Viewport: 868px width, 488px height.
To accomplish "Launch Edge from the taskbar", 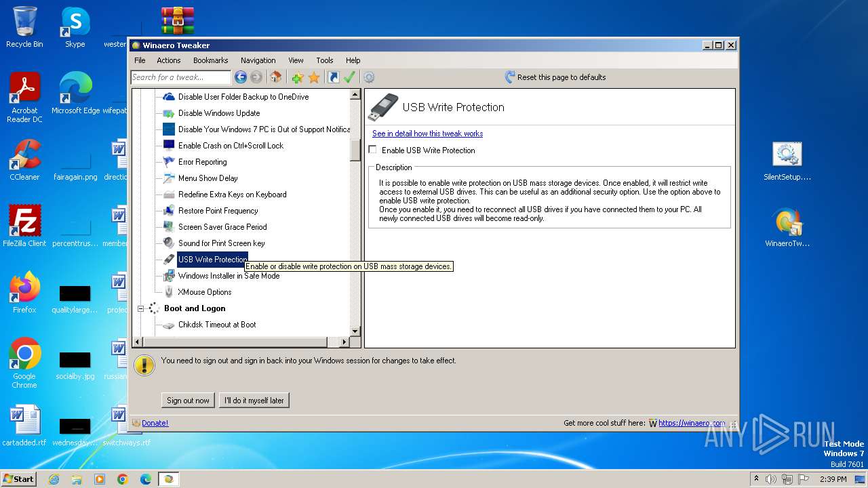I will tap(146, 479).
